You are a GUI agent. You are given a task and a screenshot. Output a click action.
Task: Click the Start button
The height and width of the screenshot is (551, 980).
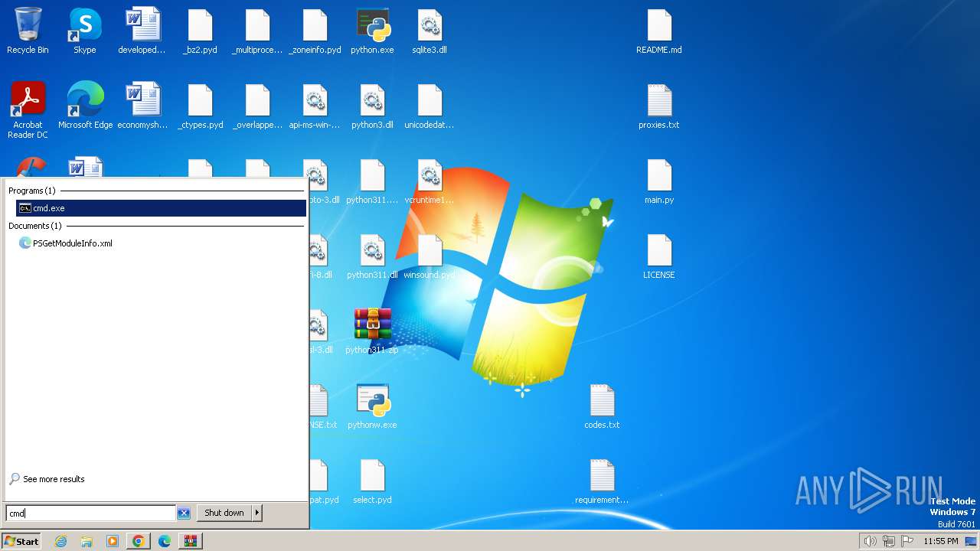[x=21, y=541]
